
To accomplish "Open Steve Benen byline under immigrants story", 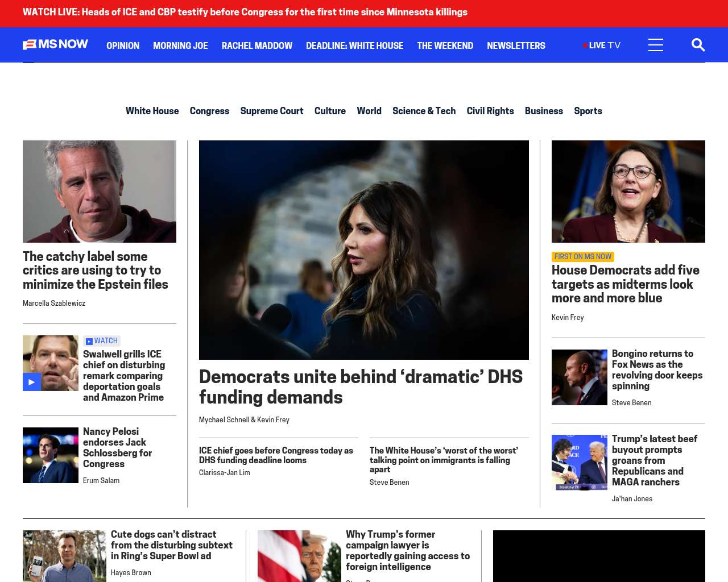I will click(x=390, y=483).
